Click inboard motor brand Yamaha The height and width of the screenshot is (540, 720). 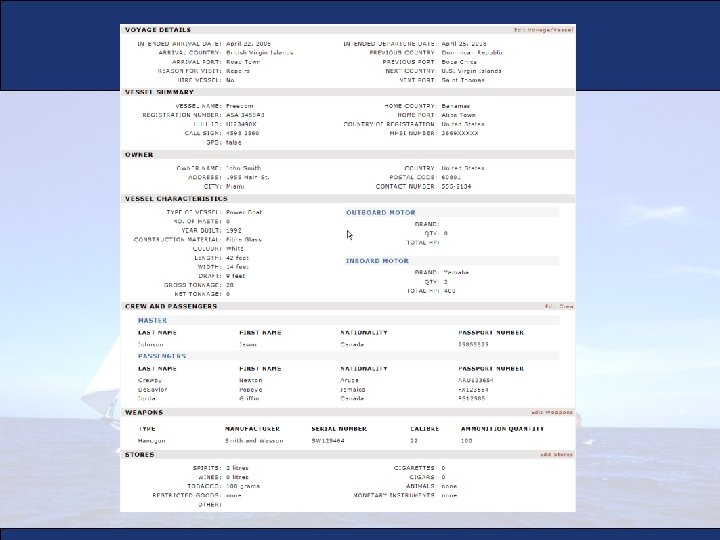tap(456, 272)
